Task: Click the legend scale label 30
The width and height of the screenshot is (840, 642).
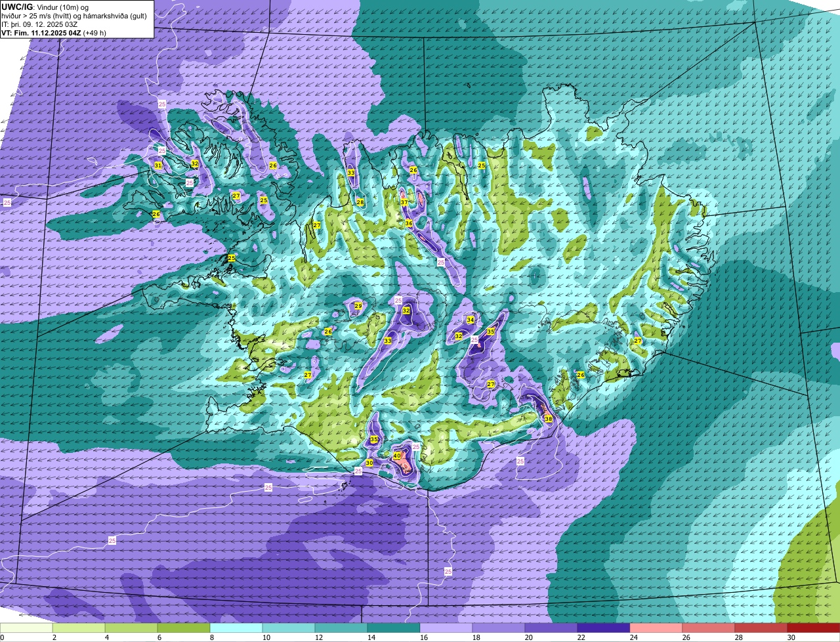Action: pyautogui.click(x=791, y=637)
